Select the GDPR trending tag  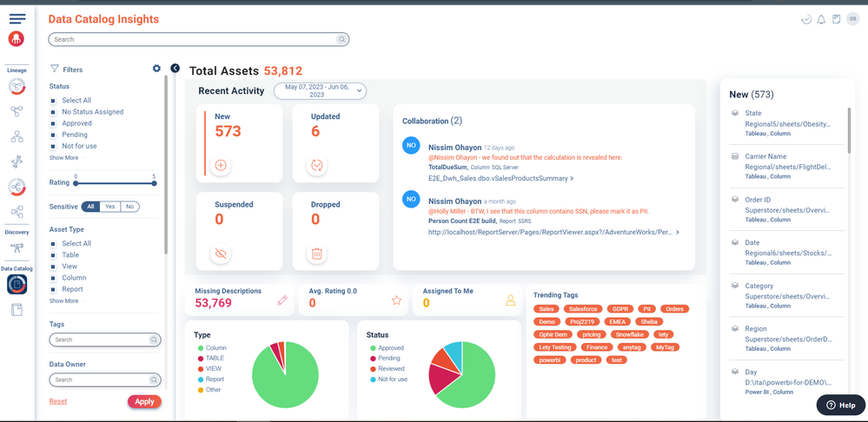point(620,309)
